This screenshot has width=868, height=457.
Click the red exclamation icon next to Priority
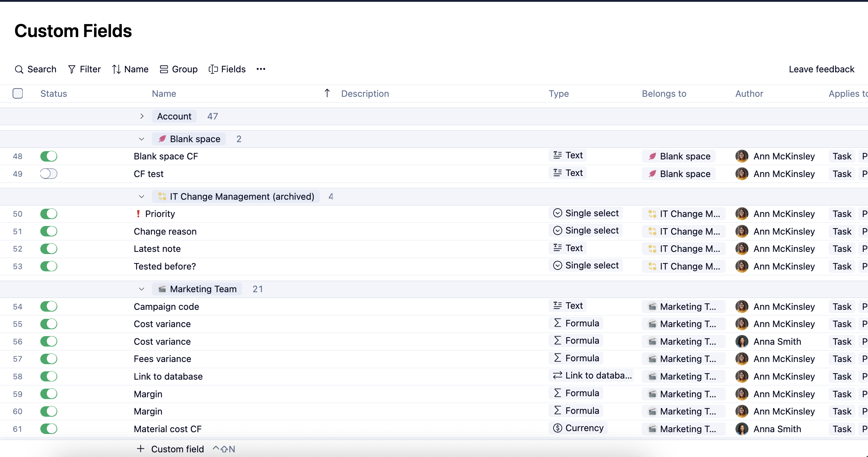coord(138,214)
